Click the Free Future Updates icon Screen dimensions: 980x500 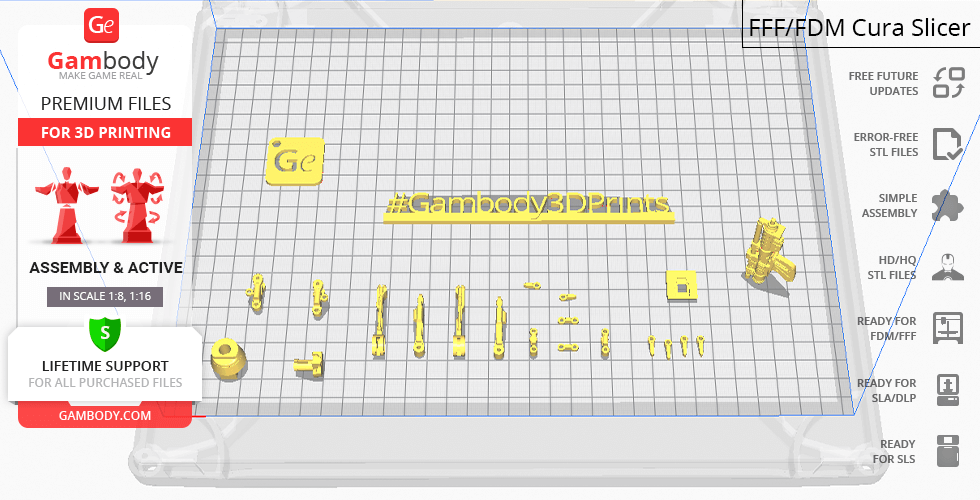(947, 83)
